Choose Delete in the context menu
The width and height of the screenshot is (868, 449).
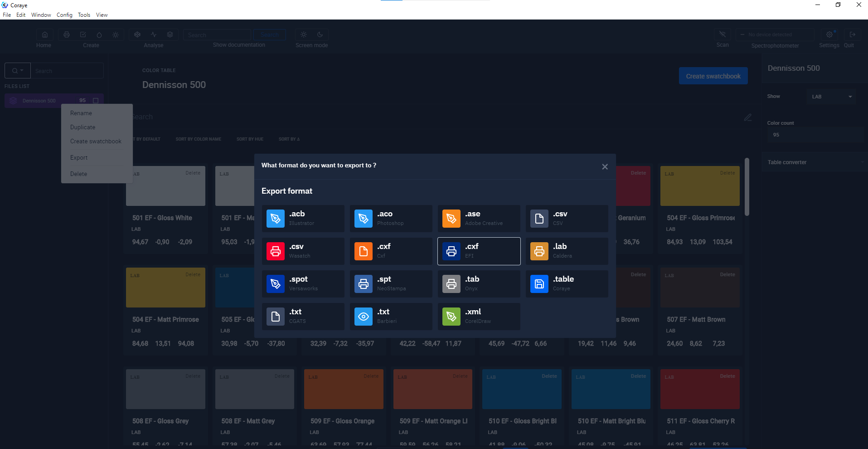[97, 174]
